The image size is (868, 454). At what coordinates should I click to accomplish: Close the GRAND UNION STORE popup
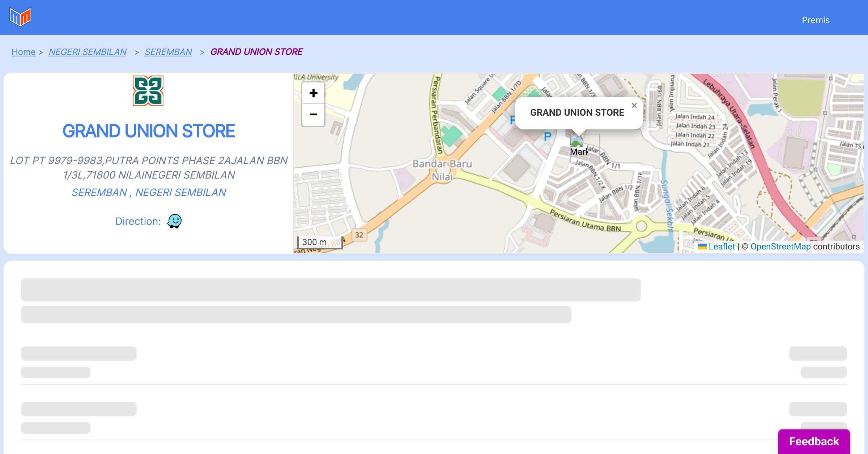coord(634,106)
